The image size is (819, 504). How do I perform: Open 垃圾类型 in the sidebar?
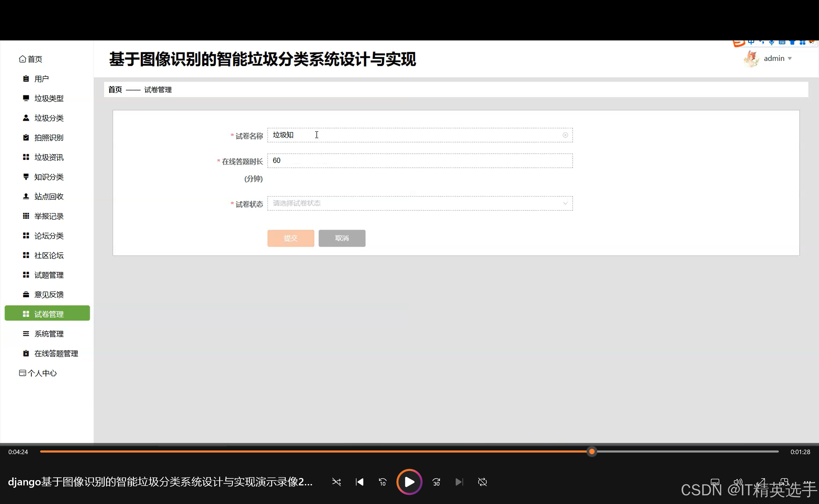(49, 98)
